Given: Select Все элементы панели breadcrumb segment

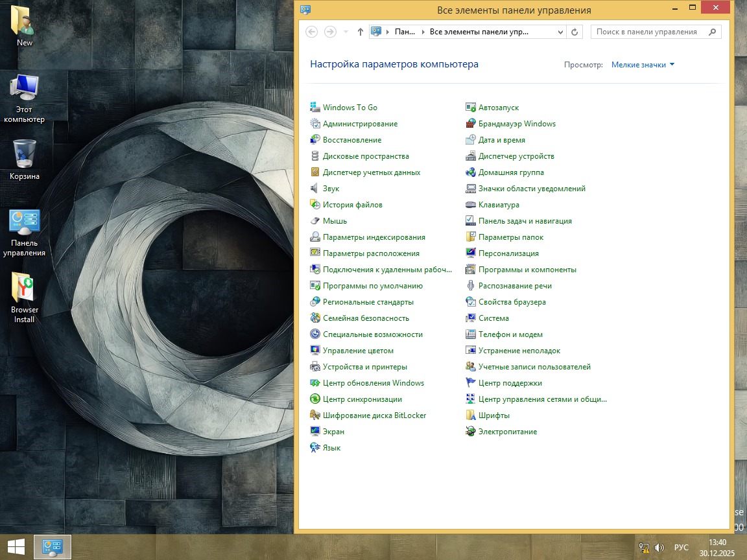Looking at the screenshot, I should point(479,32).
